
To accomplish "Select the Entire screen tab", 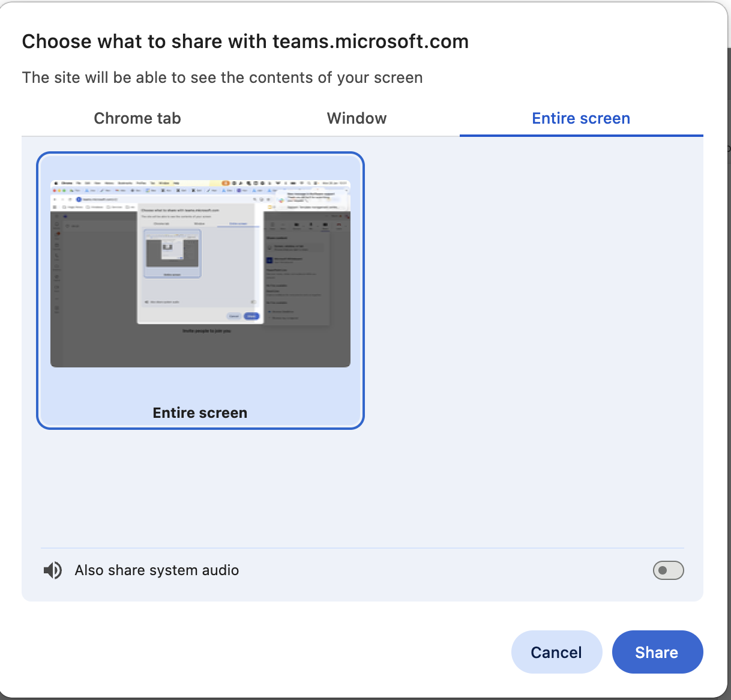I will pos(580,118).
